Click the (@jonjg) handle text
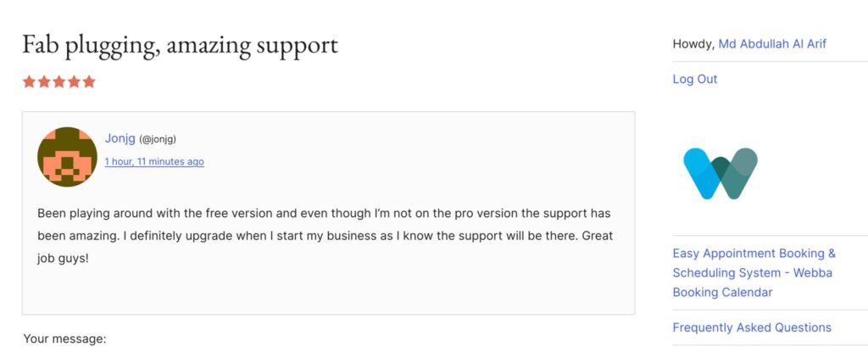This screenshot has width=868, height=347. point(158,139)
